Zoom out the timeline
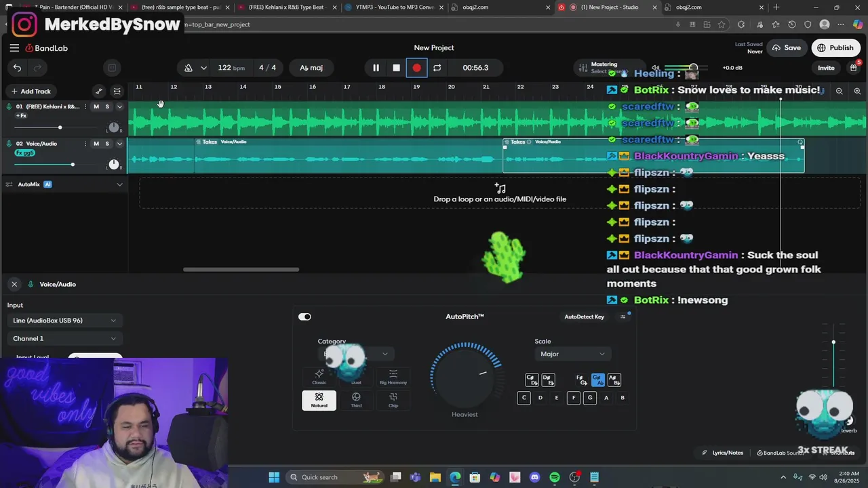 click(839, 91)
